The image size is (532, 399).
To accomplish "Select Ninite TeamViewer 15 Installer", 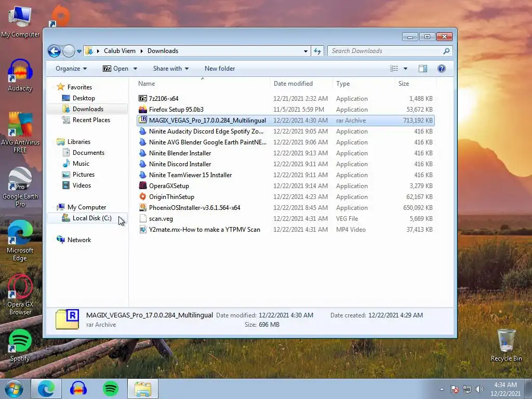I will [x=190, y=175].
